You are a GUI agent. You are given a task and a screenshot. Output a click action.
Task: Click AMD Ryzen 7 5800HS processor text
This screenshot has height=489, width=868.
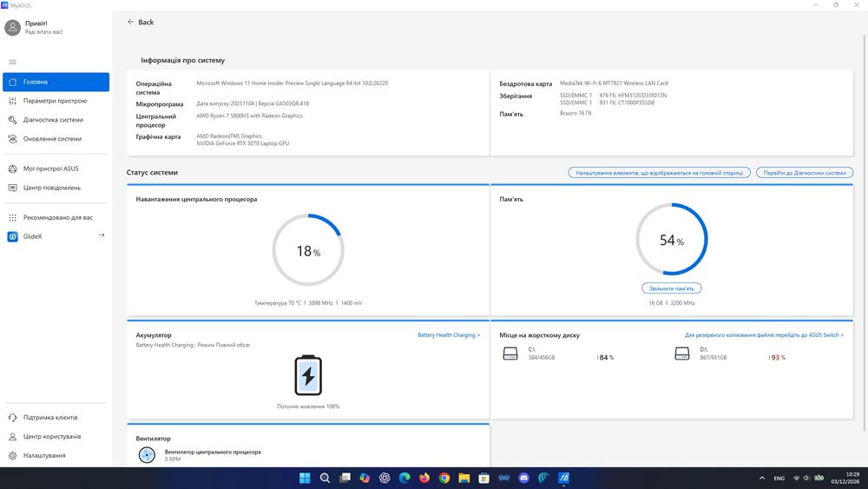[249, 116]
